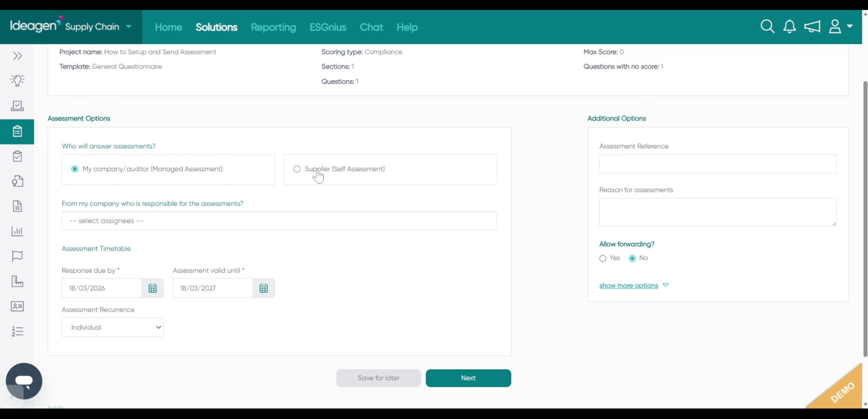The width and height of the screenshot is (868, 419).
Task: Open the user account menu
Action: [x=840, y=27]
